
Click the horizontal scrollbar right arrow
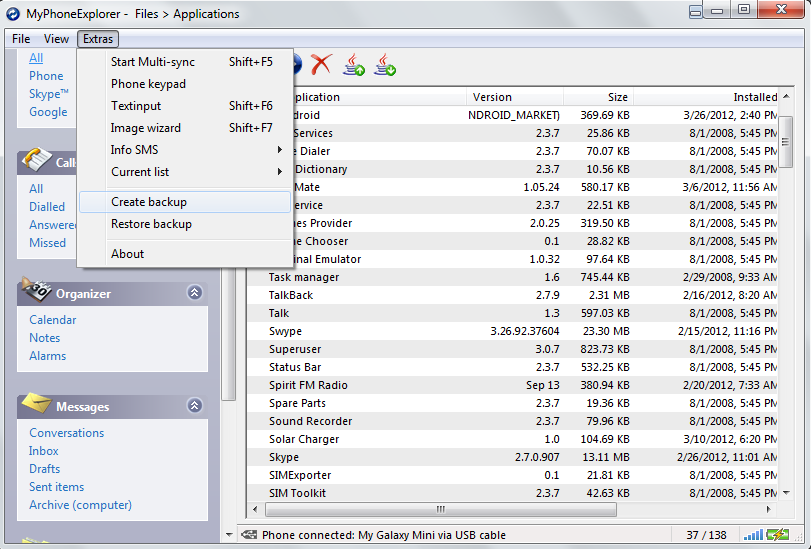pos(769,509)
